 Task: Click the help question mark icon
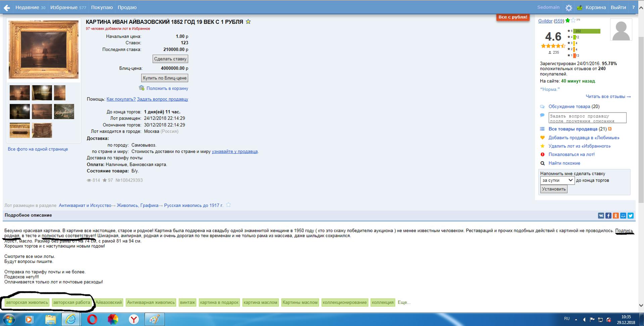click(633, 7)
